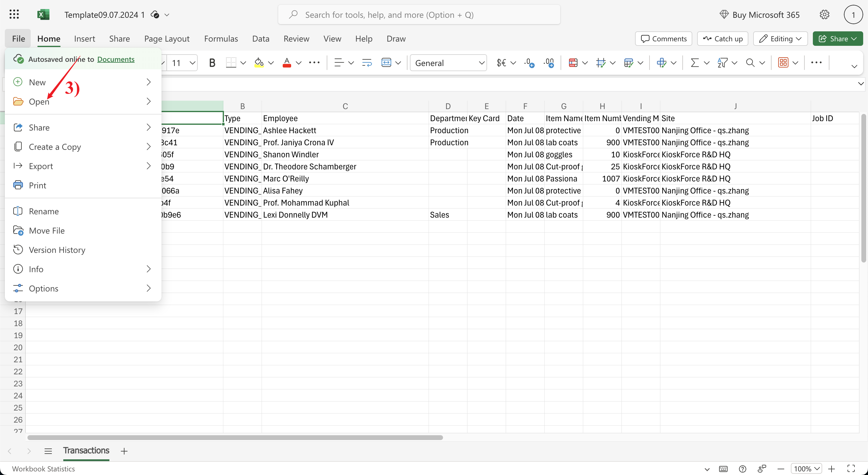Select Move File in the File menu
Image resolution: width=868 pixels, height=475 pixels.
tap(83, 231)
